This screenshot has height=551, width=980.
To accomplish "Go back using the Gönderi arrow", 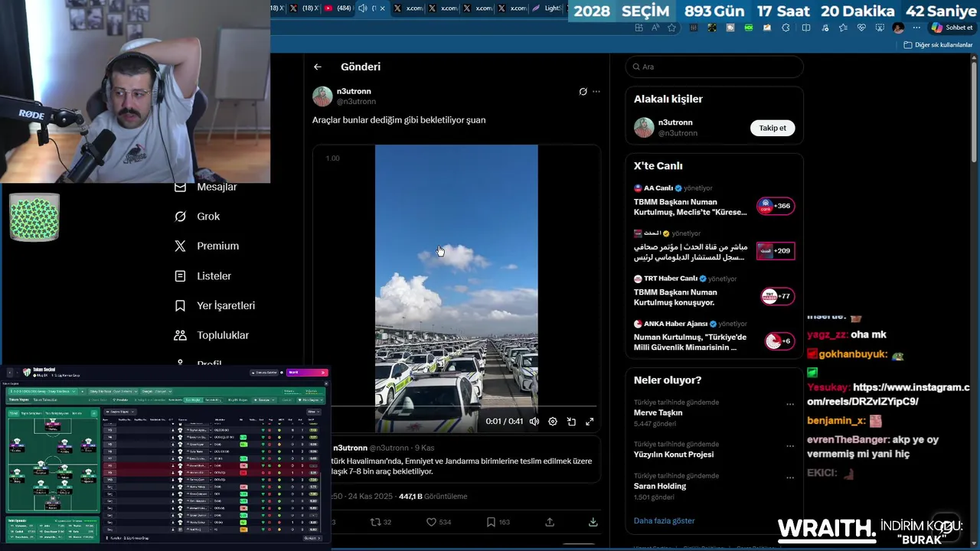I will tap(317, 67).
